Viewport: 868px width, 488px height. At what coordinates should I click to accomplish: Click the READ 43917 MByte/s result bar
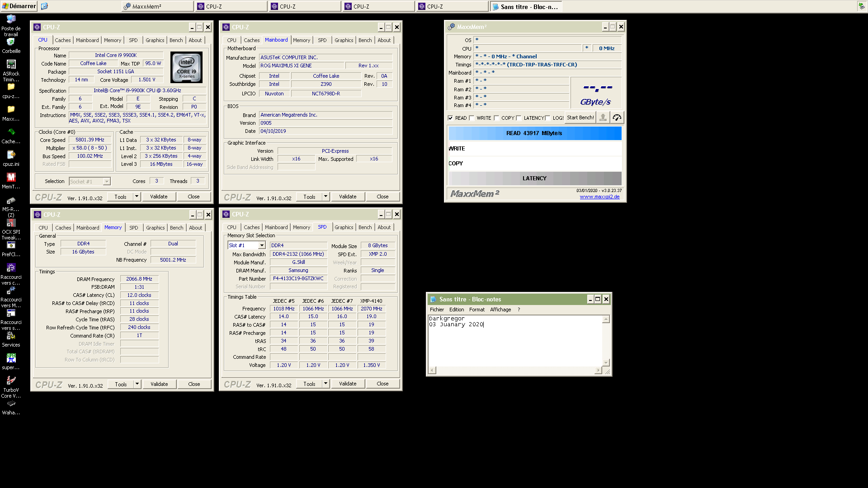(535, 133)
